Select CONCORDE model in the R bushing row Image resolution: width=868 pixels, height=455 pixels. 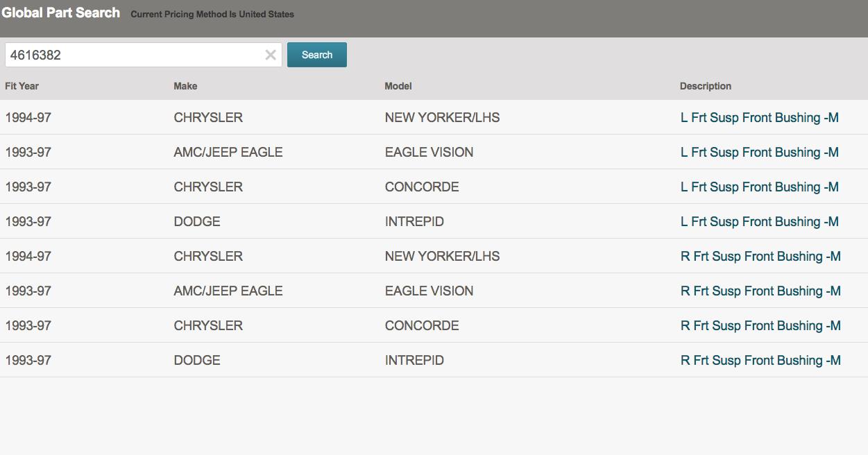click(x=422, y=326)
